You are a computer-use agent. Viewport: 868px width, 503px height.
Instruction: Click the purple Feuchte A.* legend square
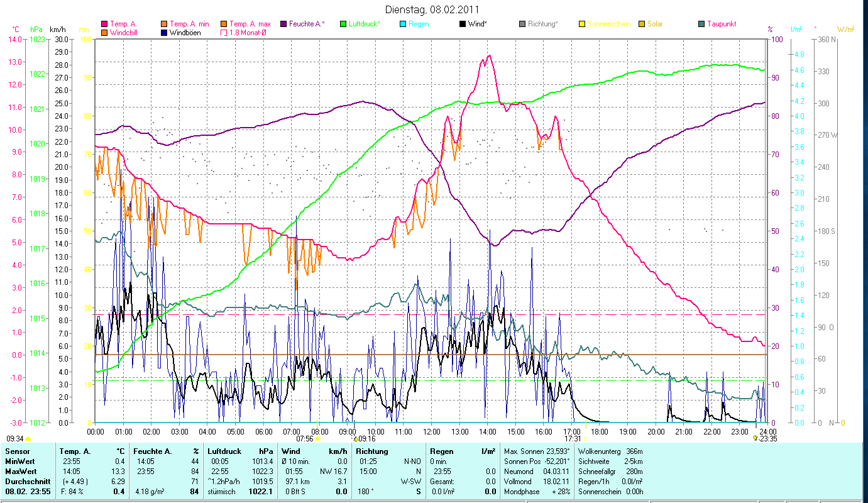[x=283, y=24]
